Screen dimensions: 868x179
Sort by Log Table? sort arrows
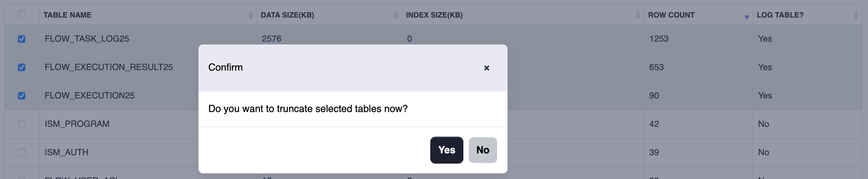(x=856, y=15)
